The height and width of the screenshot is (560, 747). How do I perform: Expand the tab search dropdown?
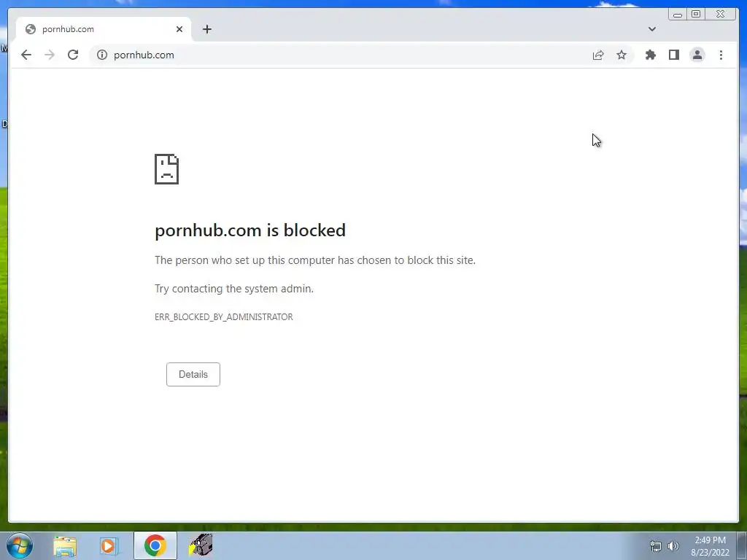click(x=652, y=29)
